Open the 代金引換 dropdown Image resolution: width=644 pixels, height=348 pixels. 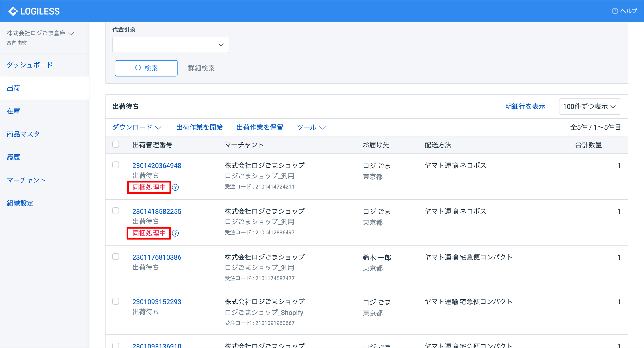[x=171, y=45]
